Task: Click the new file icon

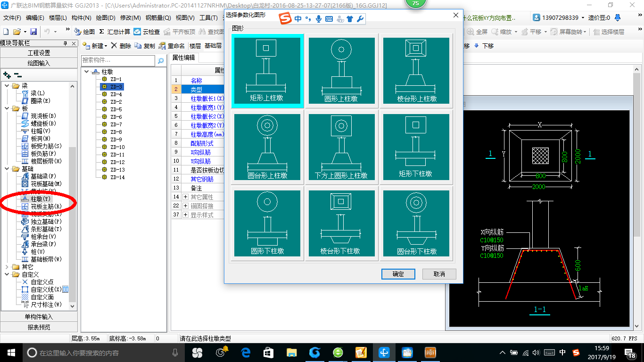Action: click(6, 32)
